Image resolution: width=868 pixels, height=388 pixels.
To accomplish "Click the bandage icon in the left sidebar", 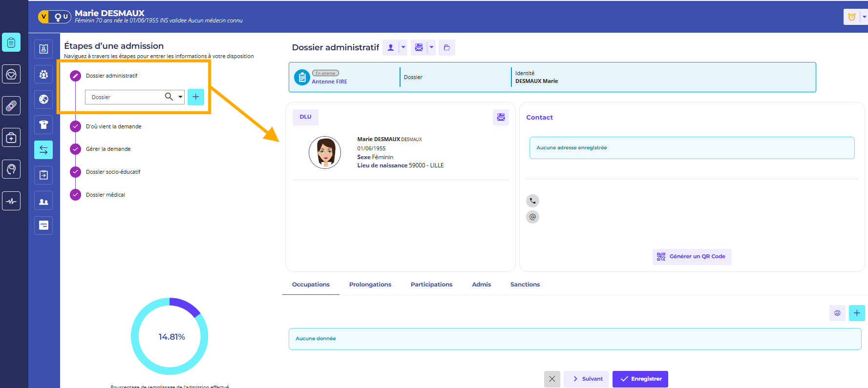I will pos(11,106).
